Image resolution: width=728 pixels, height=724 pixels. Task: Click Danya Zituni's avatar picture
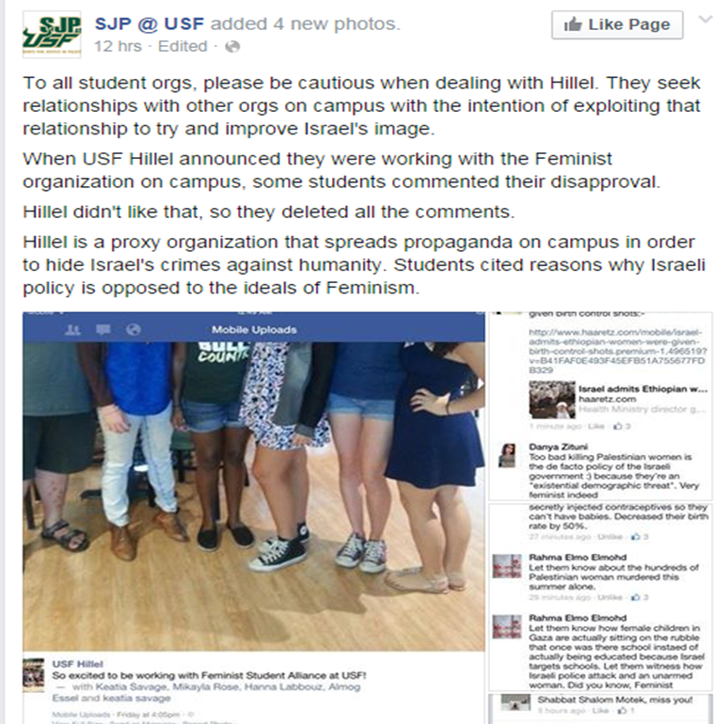(x=507, y=455)
